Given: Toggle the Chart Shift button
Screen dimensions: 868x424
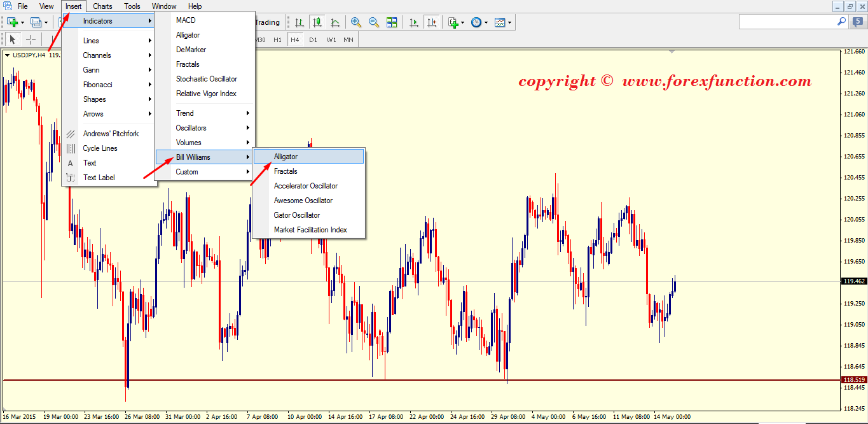Looking at the screenshot, I should tap(432, 22).
